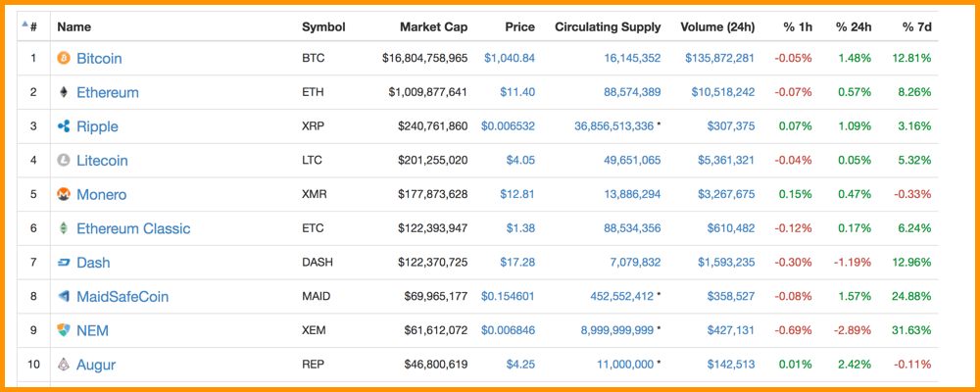Viewport: 980px width, 392px height.
Task: Open the Monero name link
Action: 101,194
